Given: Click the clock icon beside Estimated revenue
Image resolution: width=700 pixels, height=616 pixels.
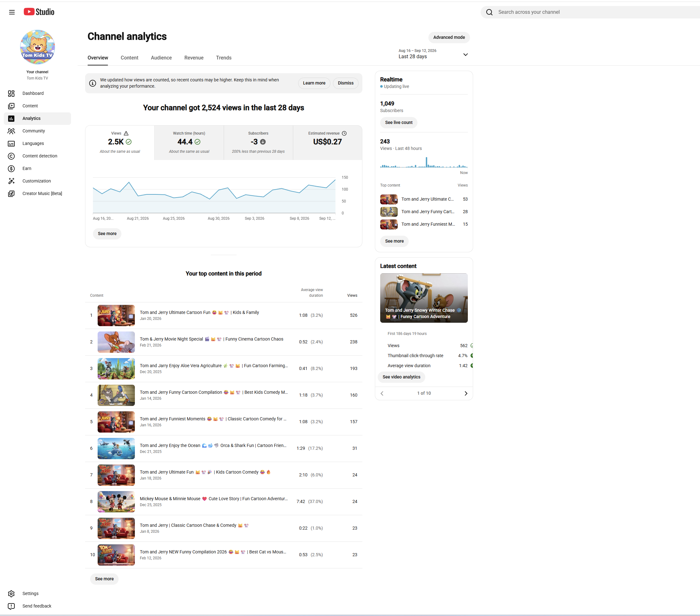Looking at the screenshot, I should (x=344, y=133).
